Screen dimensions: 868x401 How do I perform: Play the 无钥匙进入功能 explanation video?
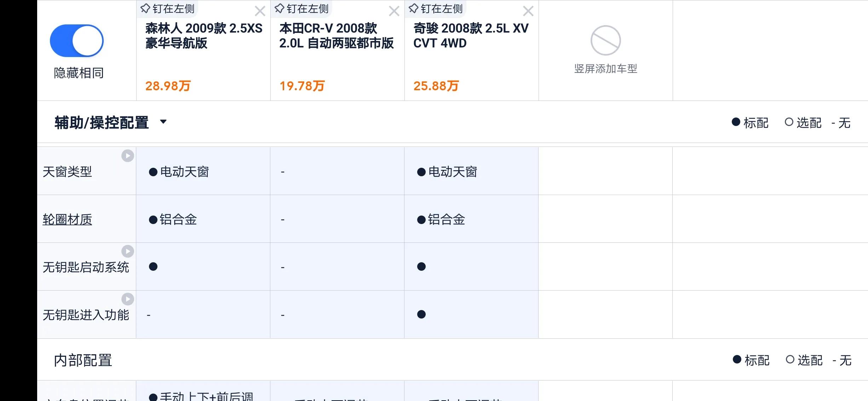point(127,299)
